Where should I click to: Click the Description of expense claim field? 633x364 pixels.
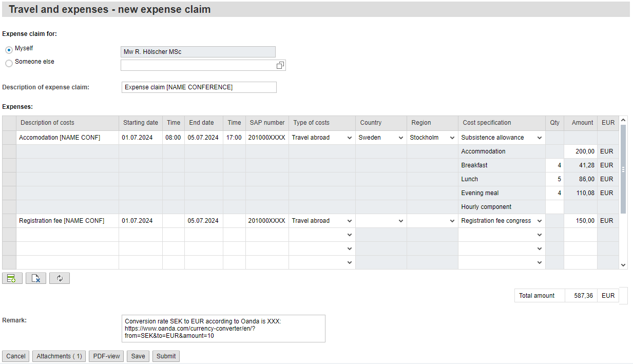[x=199, y=87]
